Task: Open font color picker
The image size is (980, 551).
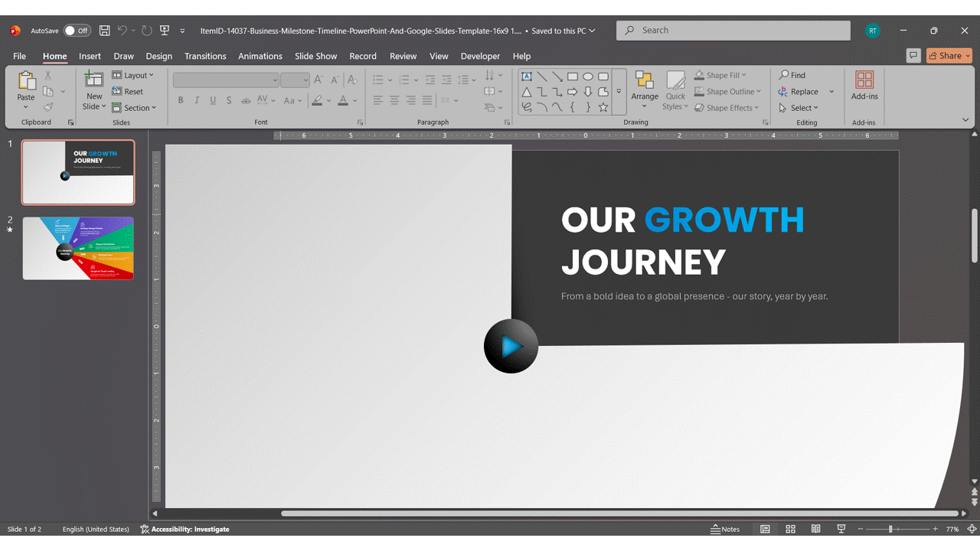Action: (342, 100)
